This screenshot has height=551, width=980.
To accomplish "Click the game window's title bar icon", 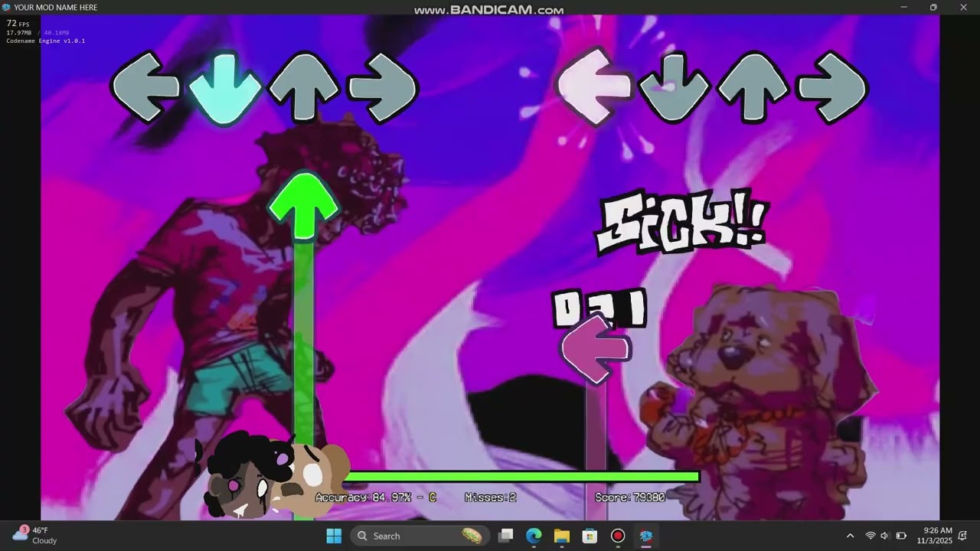I will pyautogui.click(x=6, y=7).
